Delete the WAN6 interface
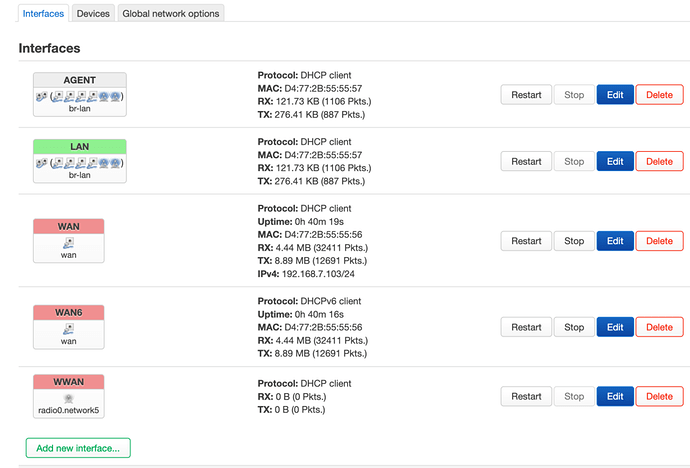690x468 pixels. pyautogui.click(x=659, y=327)
